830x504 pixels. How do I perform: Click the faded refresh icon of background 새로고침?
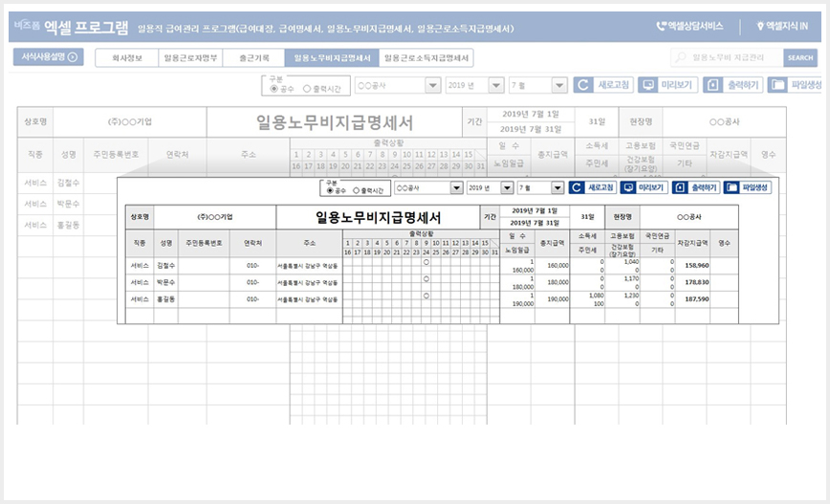[583, 85]
